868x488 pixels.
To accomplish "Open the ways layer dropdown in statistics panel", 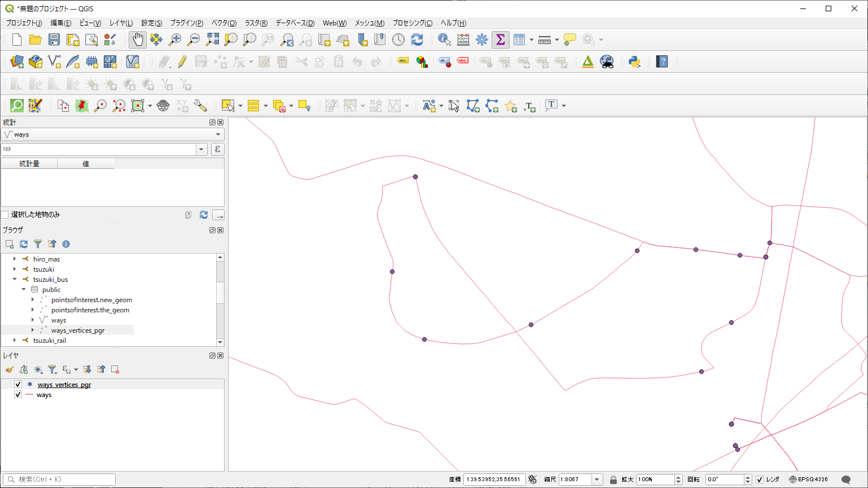I will [218, 134].
